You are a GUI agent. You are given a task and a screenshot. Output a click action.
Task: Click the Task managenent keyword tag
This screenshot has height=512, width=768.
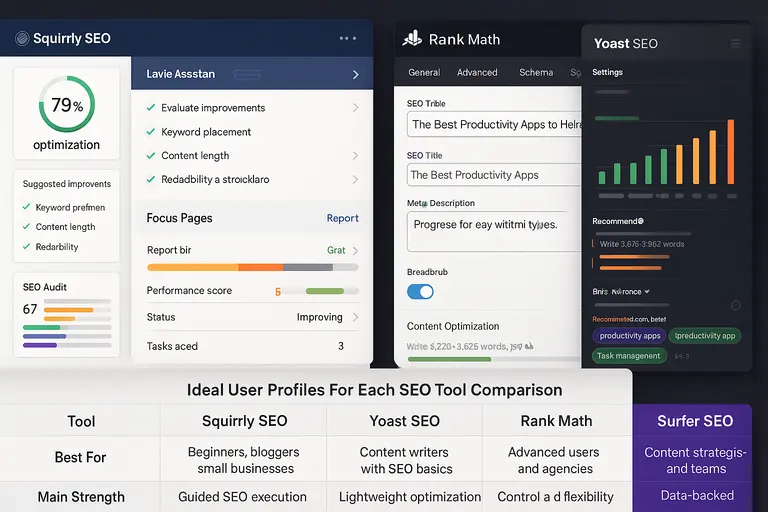click(629, 356)
